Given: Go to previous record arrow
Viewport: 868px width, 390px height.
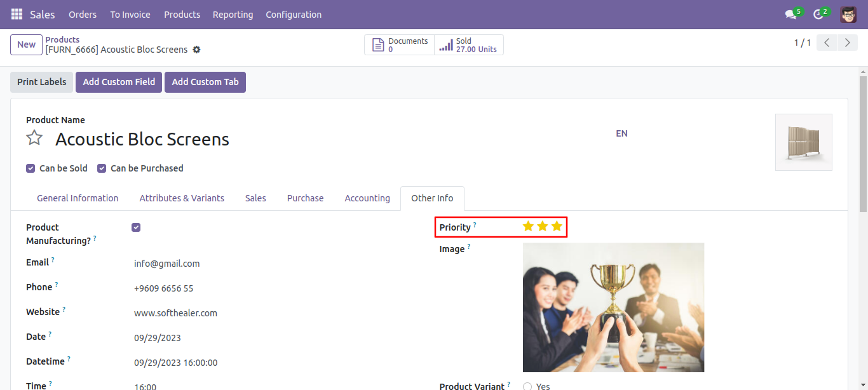Looking at the screenshot, I should point(827,43).
